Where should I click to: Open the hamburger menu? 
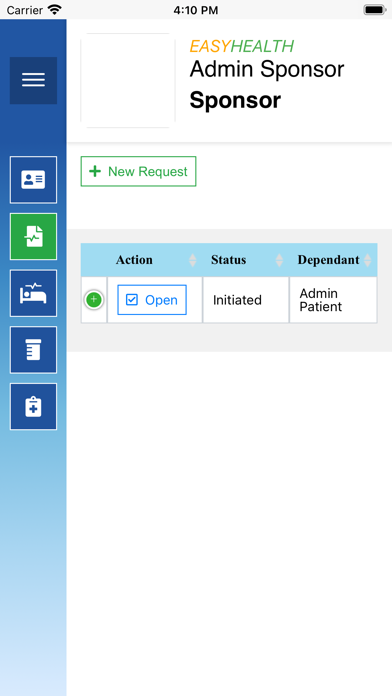tap(33, 80)
